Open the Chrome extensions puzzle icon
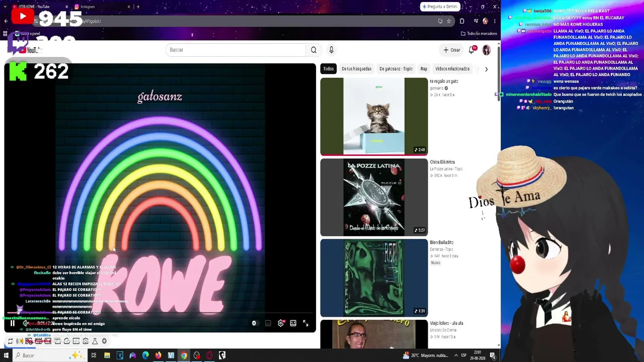Viewport: 644px width, 362px height. [x=462, y=21]
